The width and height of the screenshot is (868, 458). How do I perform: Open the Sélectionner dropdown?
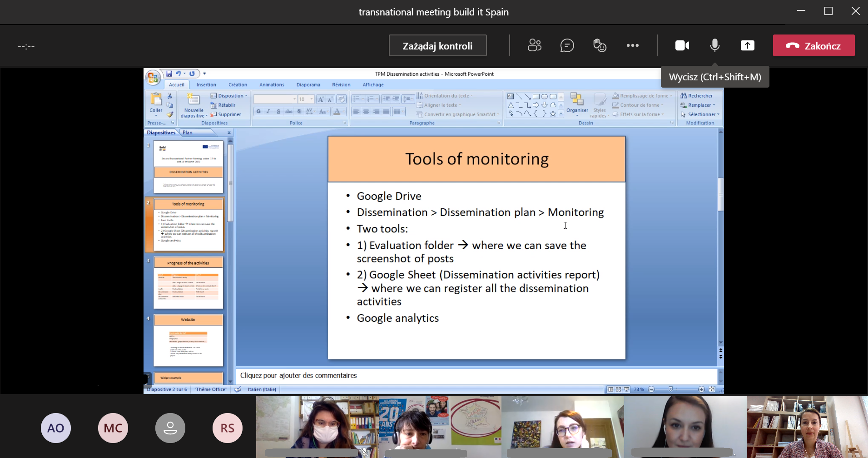coord(700,114)
